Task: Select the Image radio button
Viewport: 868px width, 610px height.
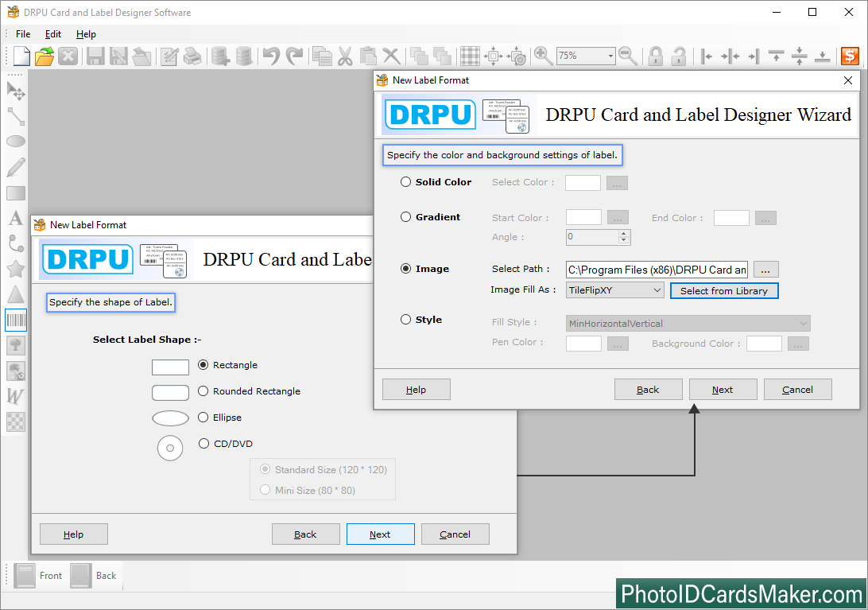Action: (405, 268)
